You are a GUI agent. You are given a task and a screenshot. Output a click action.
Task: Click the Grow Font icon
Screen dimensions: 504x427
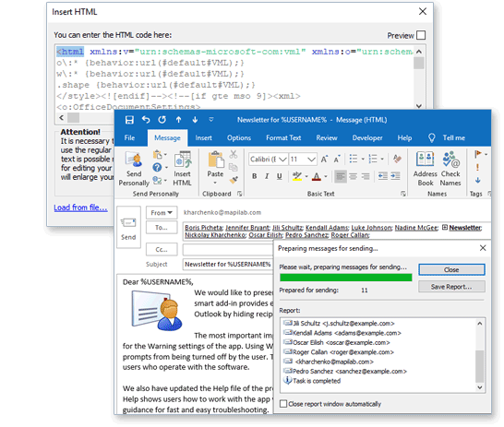[324, 159]
